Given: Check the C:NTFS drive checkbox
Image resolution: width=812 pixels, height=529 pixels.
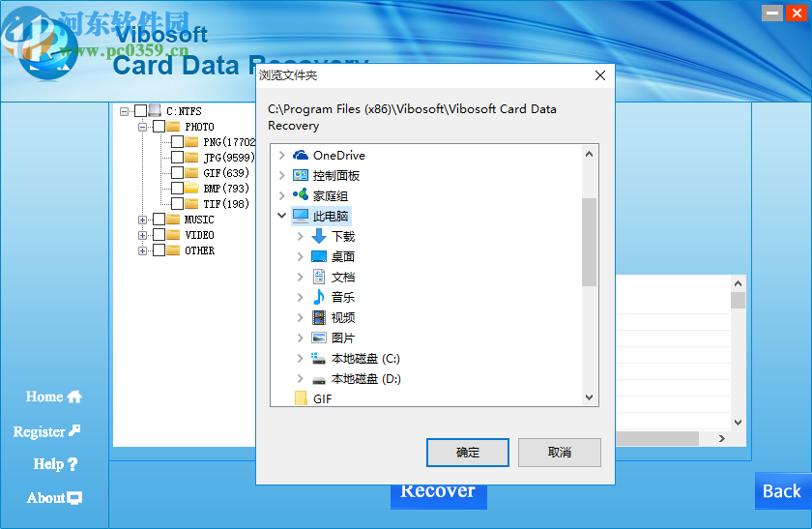Looking at the screenshot, I should pos(140,111).
